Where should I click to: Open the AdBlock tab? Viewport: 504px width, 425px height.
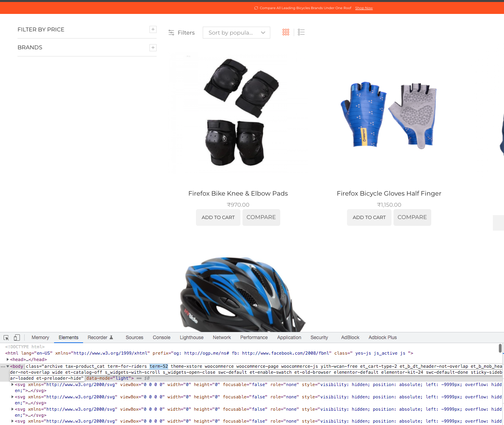(x=350, y=338)
